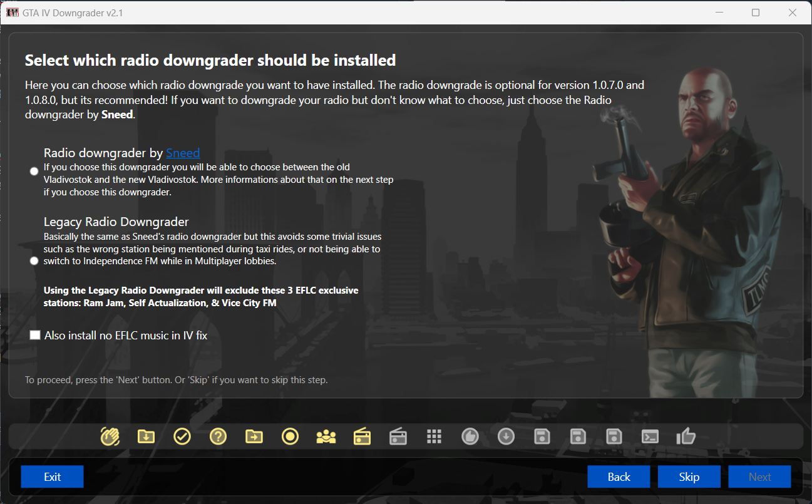Click the people group step icon
812x504 pixels.
pyautogui.click(x=326, y=436)
